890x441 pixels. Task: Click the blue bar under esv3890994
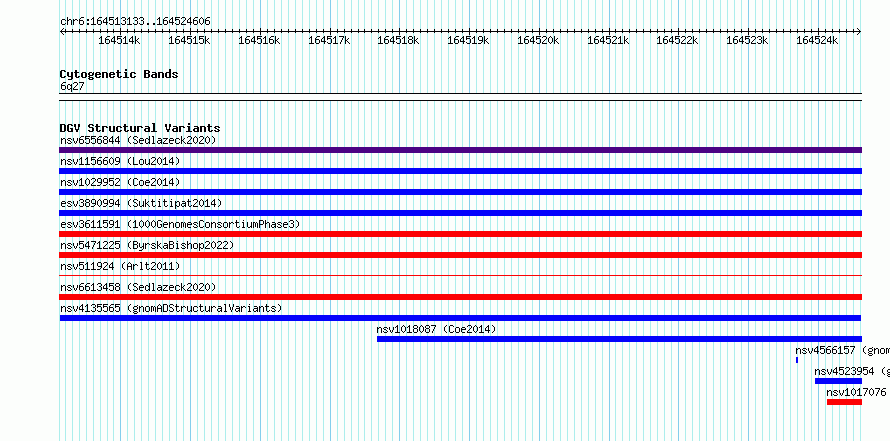pos(460,213)
